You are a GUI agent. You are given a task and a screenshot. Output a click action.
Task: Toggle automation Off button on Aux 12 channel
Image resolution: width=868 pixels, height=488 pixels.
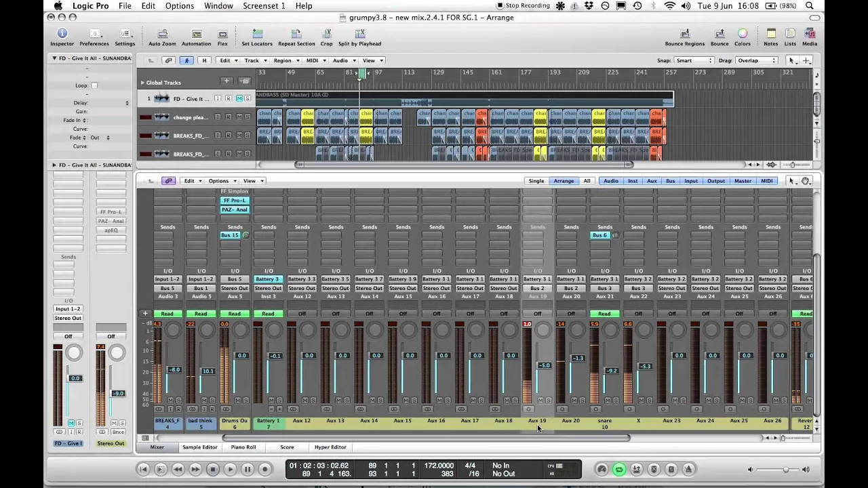coord(302,314)
